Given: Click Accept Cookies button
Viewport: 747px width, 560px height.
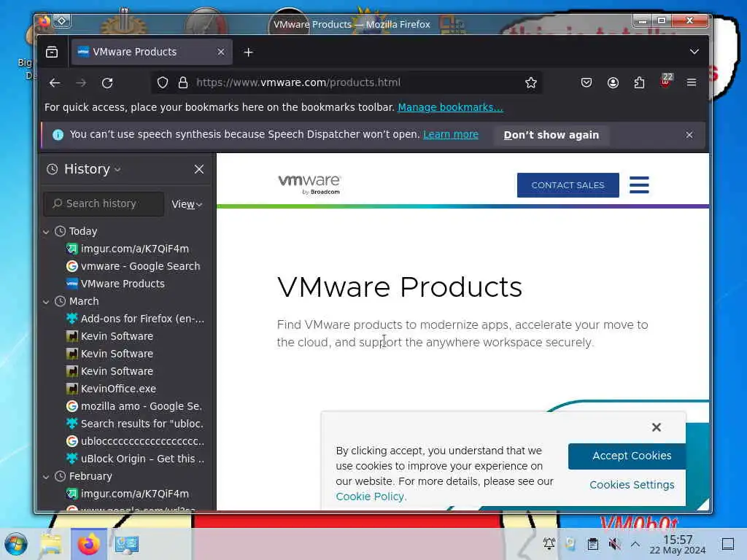Looking at the screenshot, I should coord(627,456).
